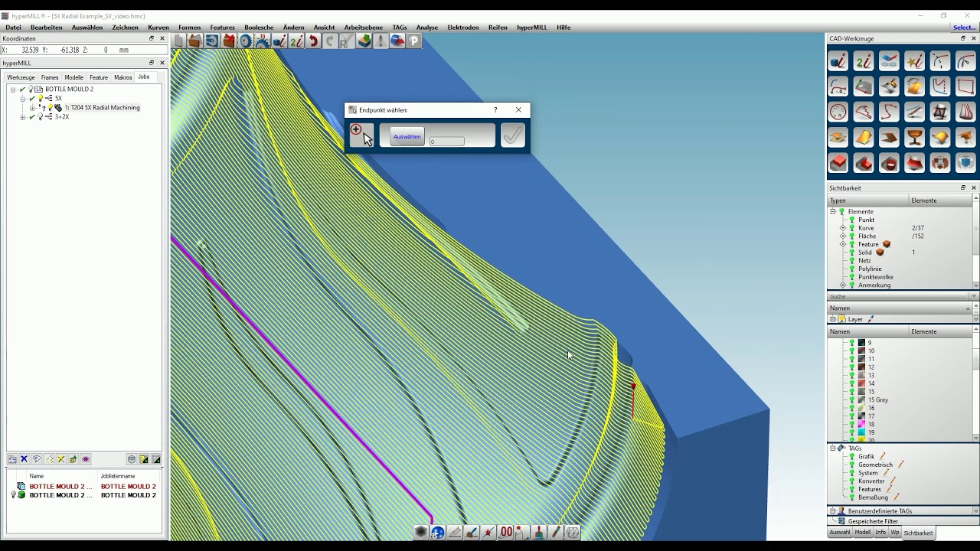Click the 2i info icon in the toolbar
This screenshot has height=551, width=980.
coord(296,41)
